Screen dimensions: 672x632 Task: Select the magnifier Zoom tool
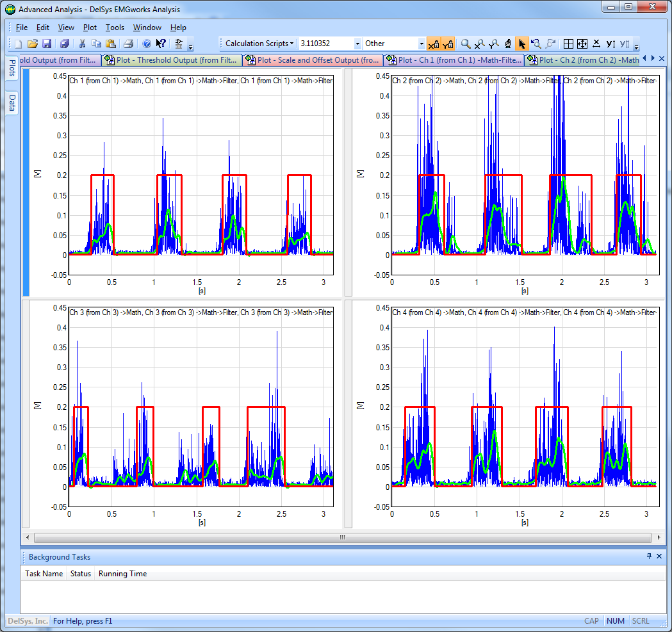[466, 44]
